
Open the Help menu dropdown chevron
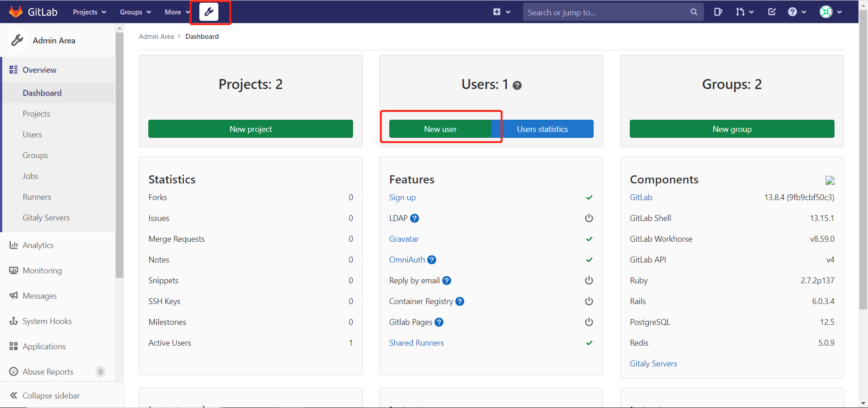point(804,12)
